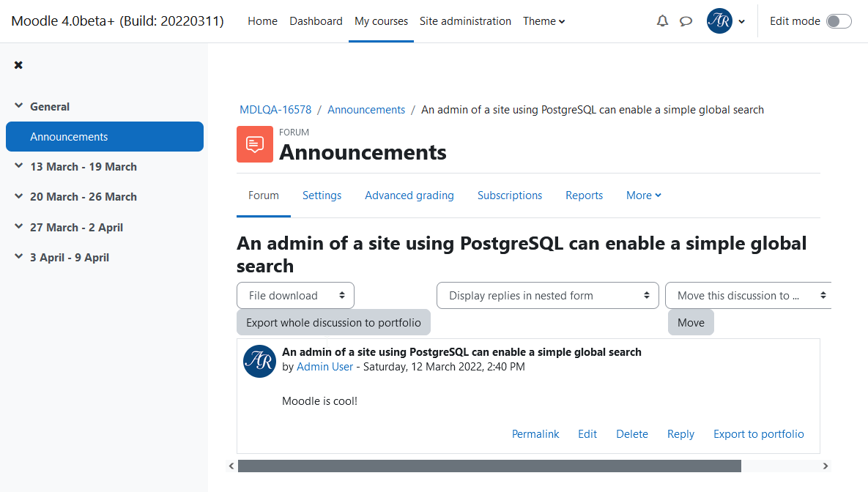Switch to the Settings tab
Image resolution: width=868 pixels, height=492 pixels.
click(x=322, y=195)
